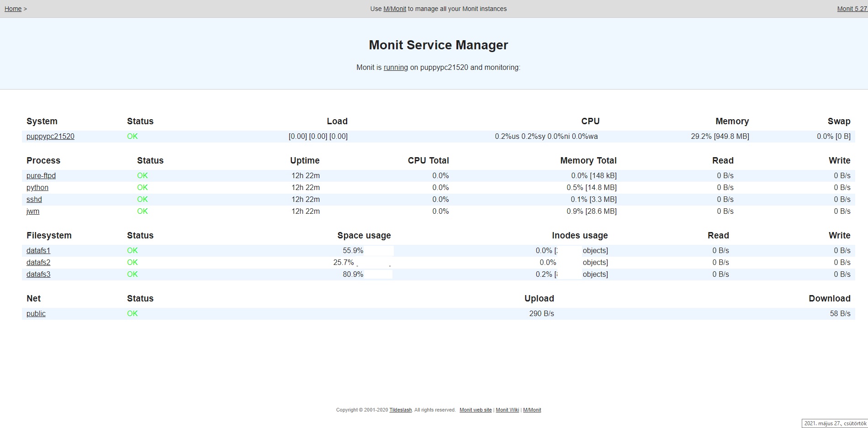The width and height of the screenshot is (868, 428).
Task: Open the Home breadcrumb link
Action: point(13,9)
